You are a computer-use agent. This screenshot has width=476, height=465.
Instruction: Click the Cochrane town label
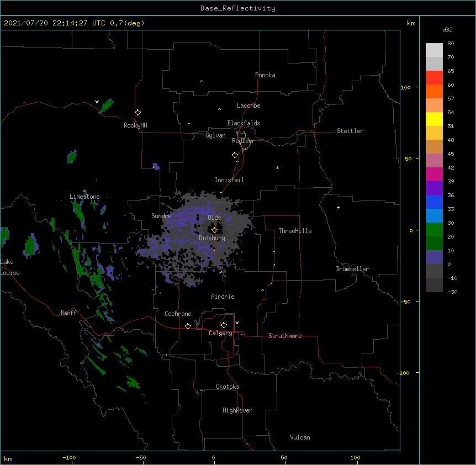pyautogui.click(x=178, y=314)
